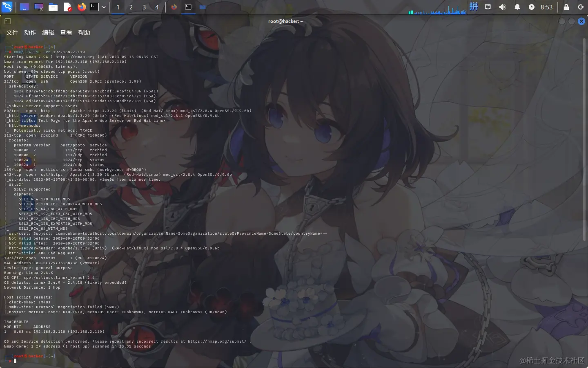
Task: Lock the screen with padlock icon
Action: pos(566,7)
